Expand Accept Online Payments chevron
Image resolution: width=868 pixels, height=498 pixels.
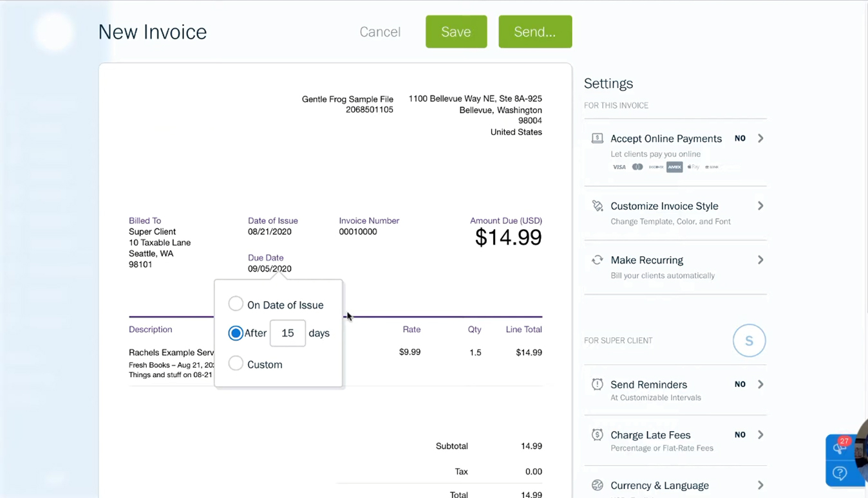point(760,138)
